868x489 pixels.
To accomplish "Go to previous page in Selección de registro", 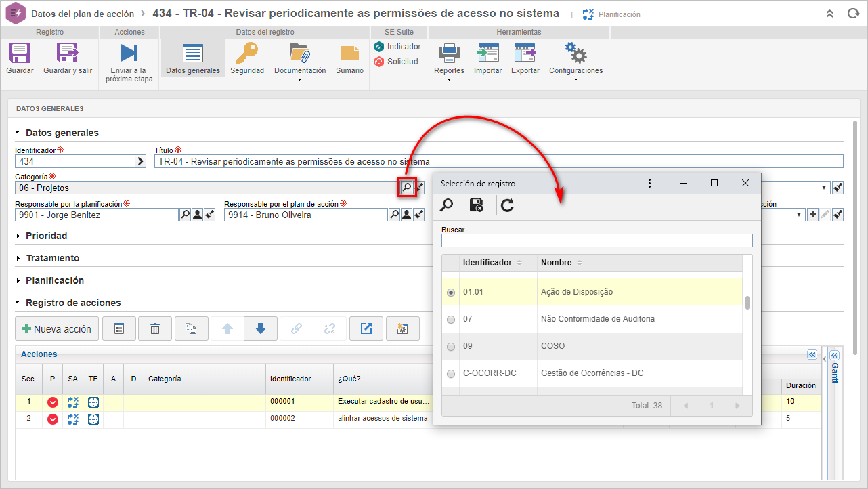I will [x=685, y=406].
